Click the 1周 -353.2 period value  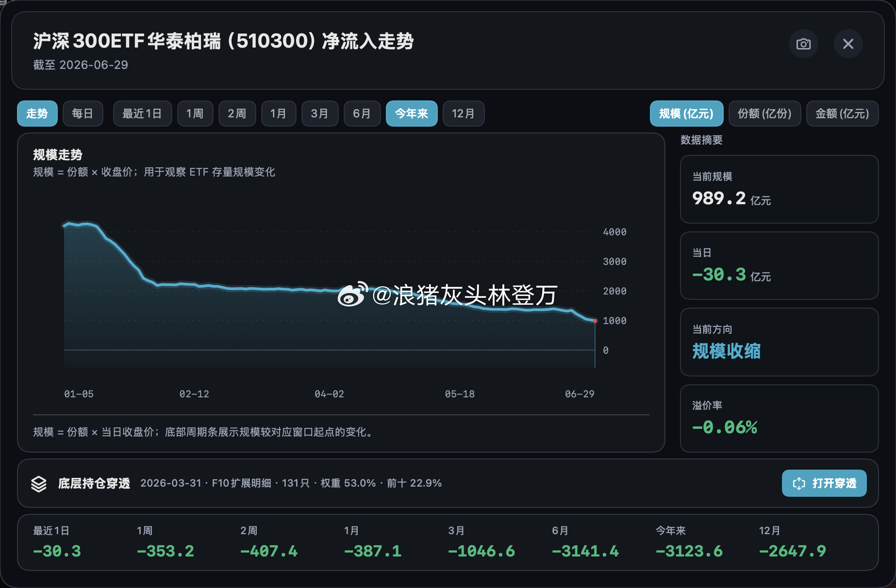165,551
